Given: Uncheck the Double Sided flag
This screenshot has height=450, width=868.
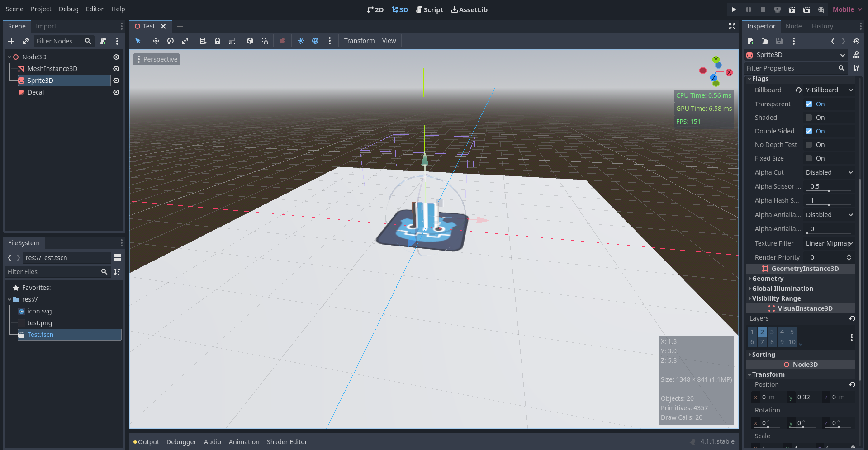Looking at the screenshot, I should click(808, 131).
